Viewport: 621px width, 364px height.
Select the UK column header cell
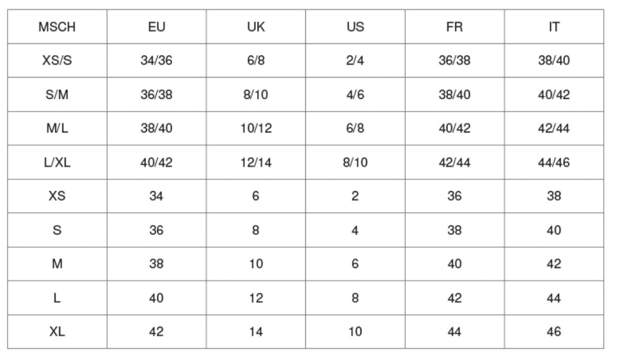[255, 27]
